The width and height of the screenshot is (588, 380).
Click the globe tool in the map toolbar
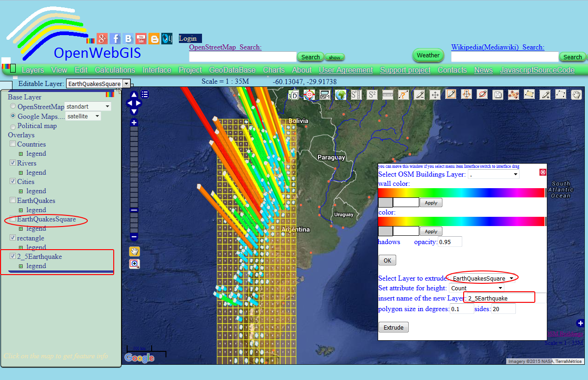[x=340, y=94]
